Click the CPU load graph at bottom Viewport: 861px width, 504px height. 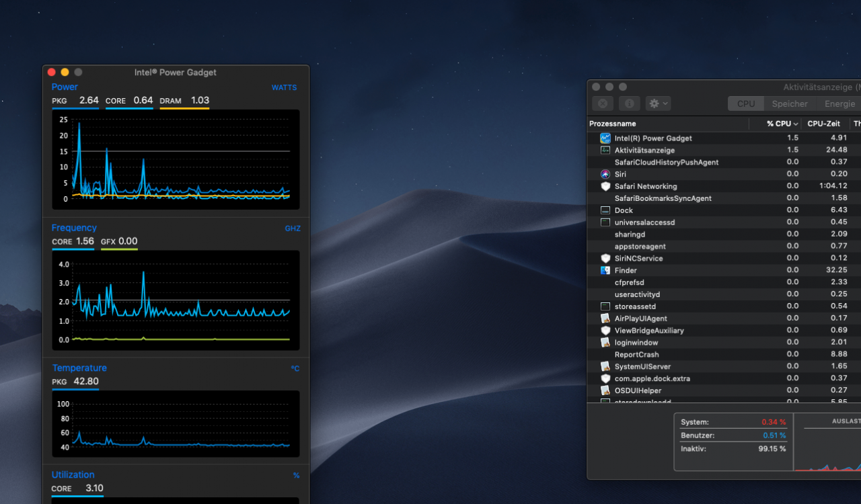click(828, 450)
